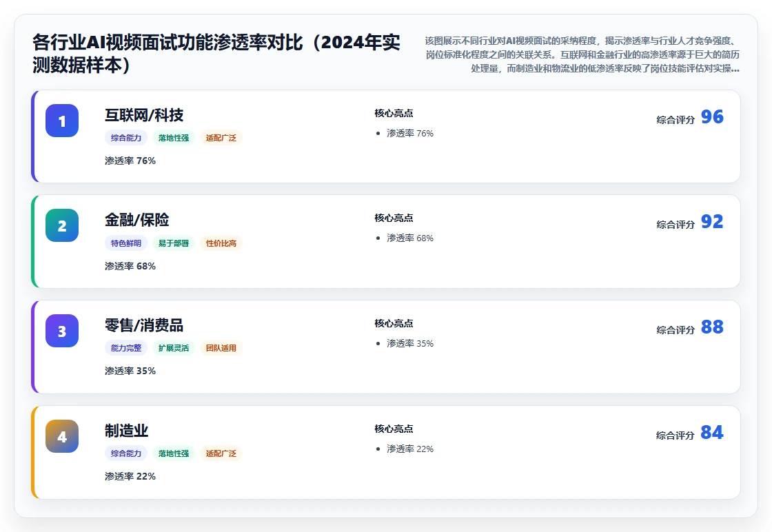
Task: Click the description paragraph starting 该图展示不同行业
Action: (582, 54)
